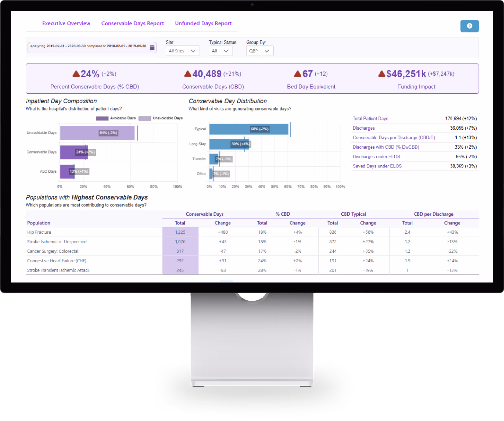
Task: Click the Percent Conservable Days 24% KPI
Action: (95, 79)
